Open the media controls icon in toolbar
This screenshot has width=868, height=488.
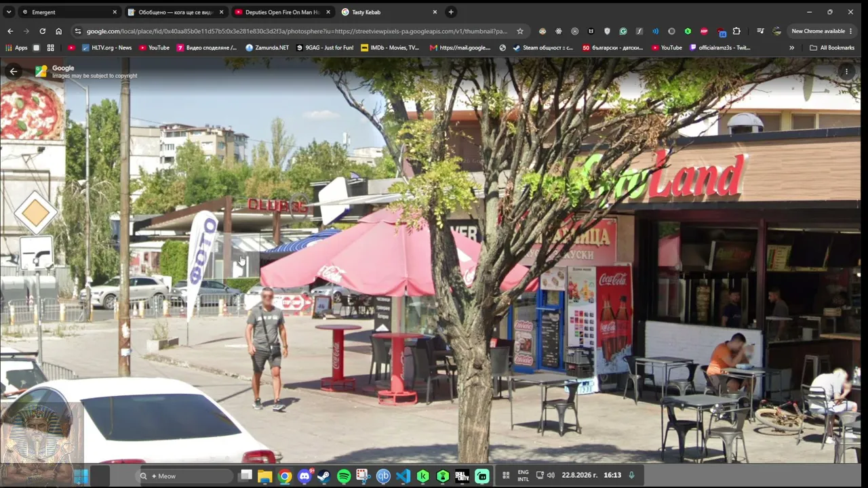[x=760, y=31]
